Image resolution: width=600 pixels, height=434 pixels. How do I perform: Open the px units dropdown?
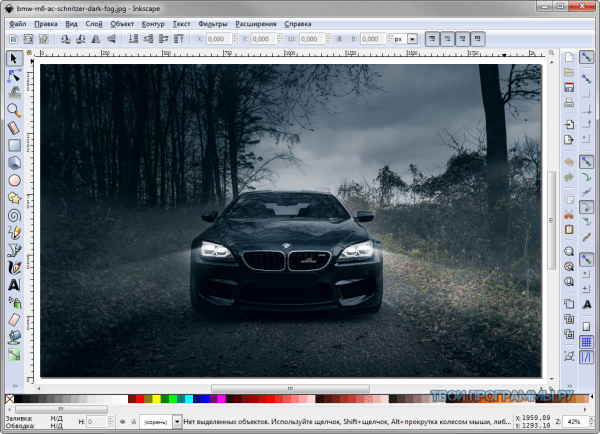pyautogui.click(x=412, y=39)
